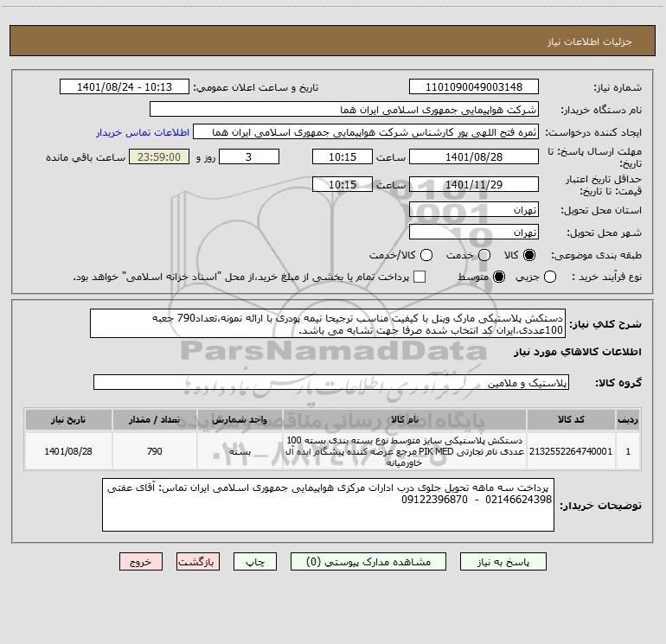
Task: Click the response deadline date 1401/08/28 field
Action: click(x=474, y=156)
